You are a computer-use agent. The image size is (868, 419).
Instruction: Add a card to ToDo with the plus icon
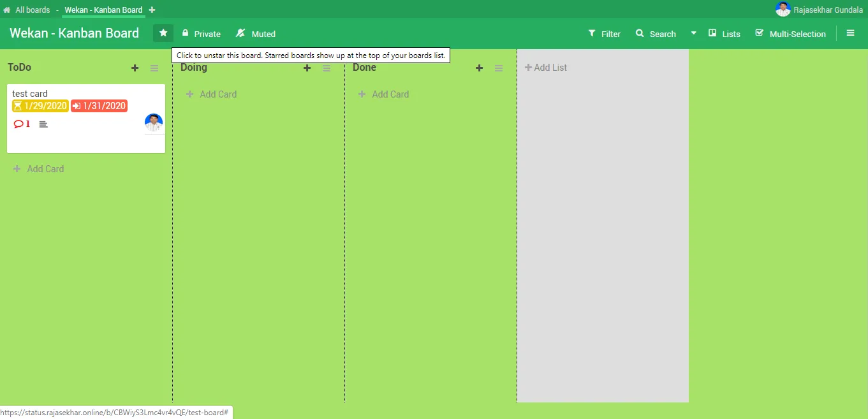tap(135, 68)
